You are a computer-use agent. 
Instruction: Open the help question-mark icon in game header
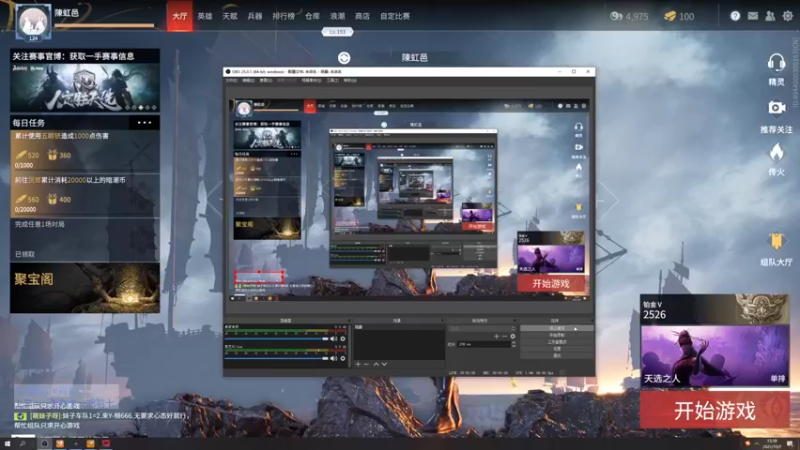click(735, 16)
